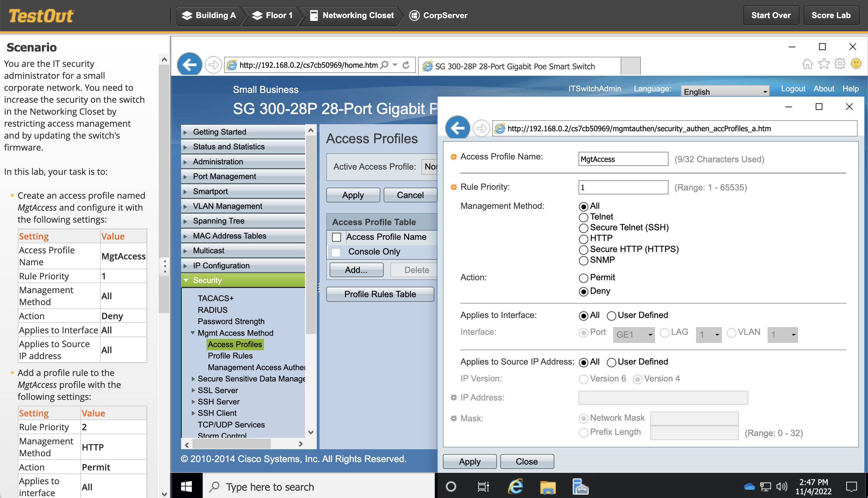The image size is (868, 498).
Task: Open Internet Explorer settings gear
Action: tap(839, 64)
